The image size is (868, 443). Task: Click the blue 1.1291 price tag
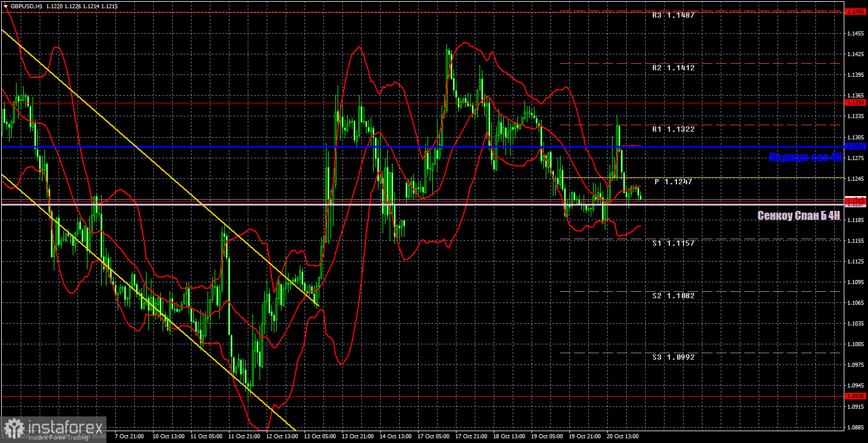tap(856, 146)
